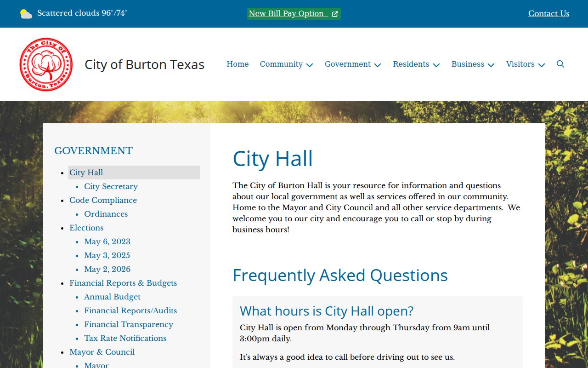Open City Secretary sidebar link
This screenshot has height=368, width=588.
[111, 186]
